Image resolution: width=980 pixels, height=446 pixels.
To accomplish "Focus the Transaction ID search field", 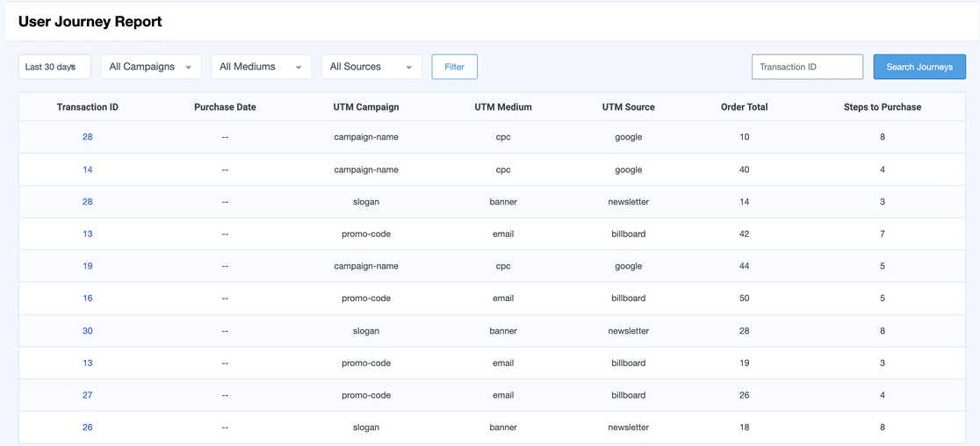I will (808, 67).
